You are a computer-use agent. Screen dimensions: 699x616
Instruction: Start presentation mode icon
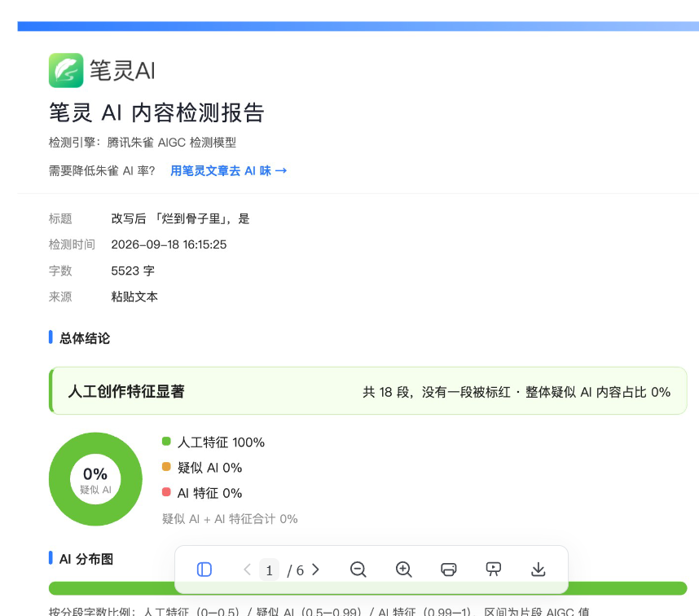point(494,570)
